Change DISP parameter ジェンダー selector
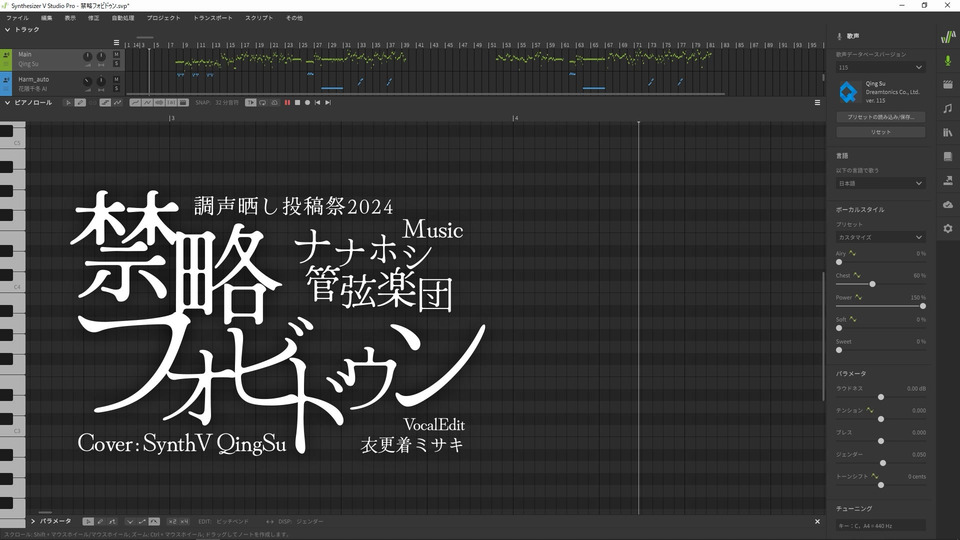Viewport: 960px width, 540px height. (310, 522)
